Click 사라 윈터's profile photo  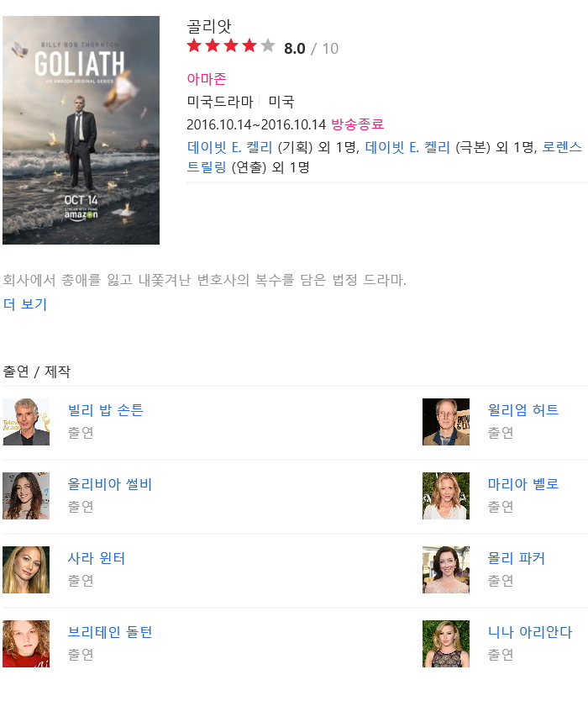point(26,570)
